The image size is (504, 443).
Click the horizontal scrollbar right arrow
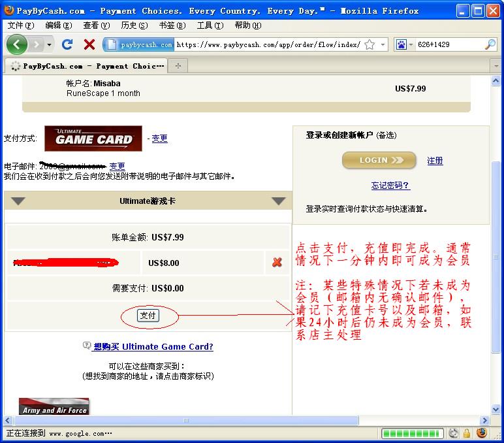(484, 421)
